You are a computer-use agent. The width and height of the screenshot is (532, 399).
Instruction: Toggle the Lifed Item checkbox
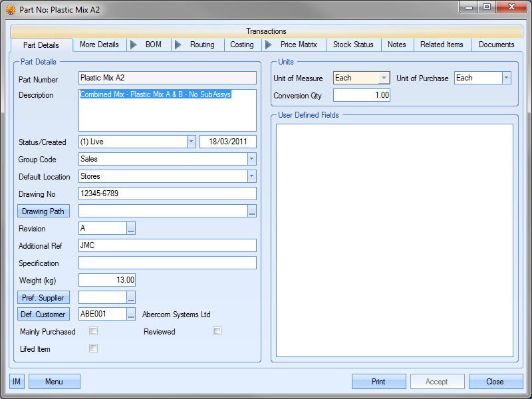[94, 348]
